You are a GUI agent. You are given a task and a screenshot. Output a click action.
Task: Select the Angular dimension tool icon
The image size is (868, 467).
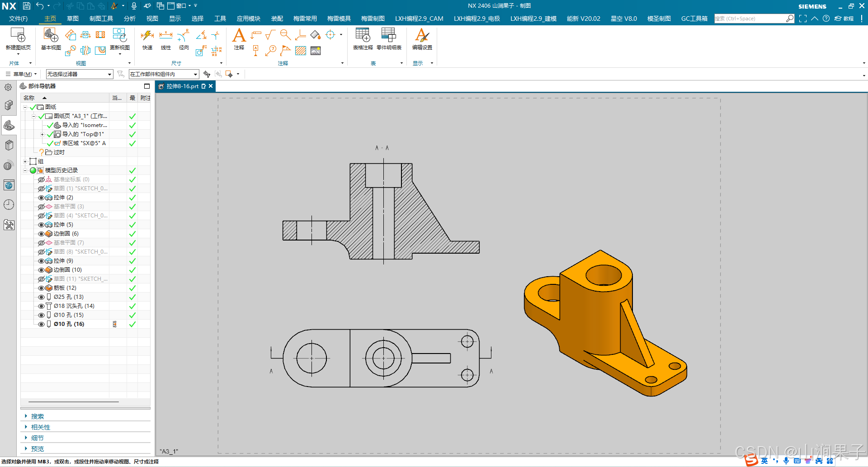pyautogui.click(x=201, y=35)
